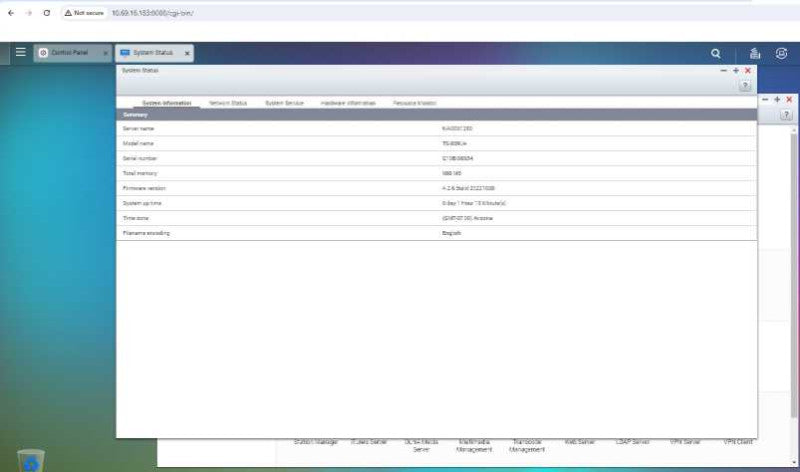Maximize the Control Panel window behind
The width and height of the screenshot is (800, 472).
[x=777, y=100]
